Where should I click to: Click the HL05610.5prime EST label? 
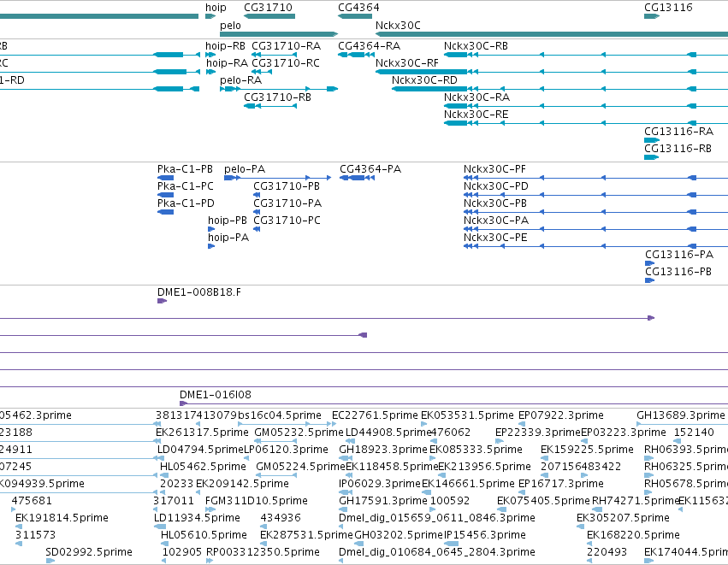(204, 535)
